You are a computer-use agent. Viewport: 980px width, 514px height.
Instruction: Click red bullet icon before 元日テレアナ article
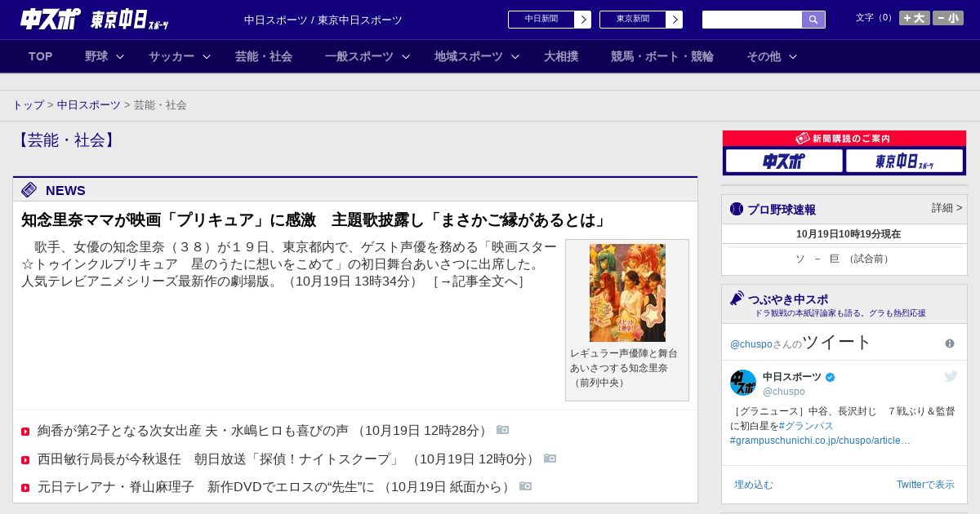tap(25, 488)
